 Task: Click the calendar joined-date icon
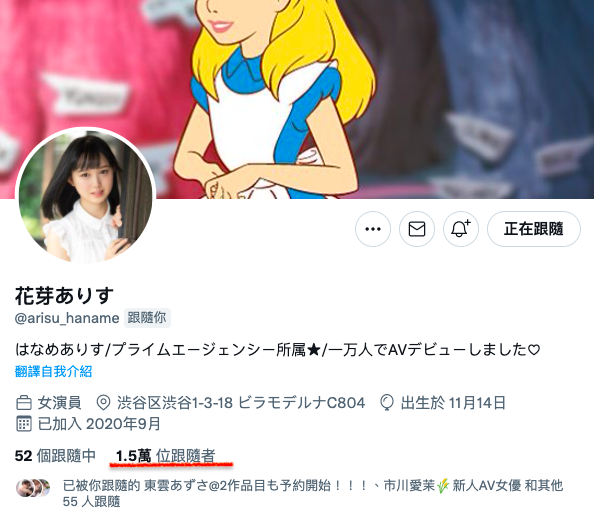click(x=24, y=424)
